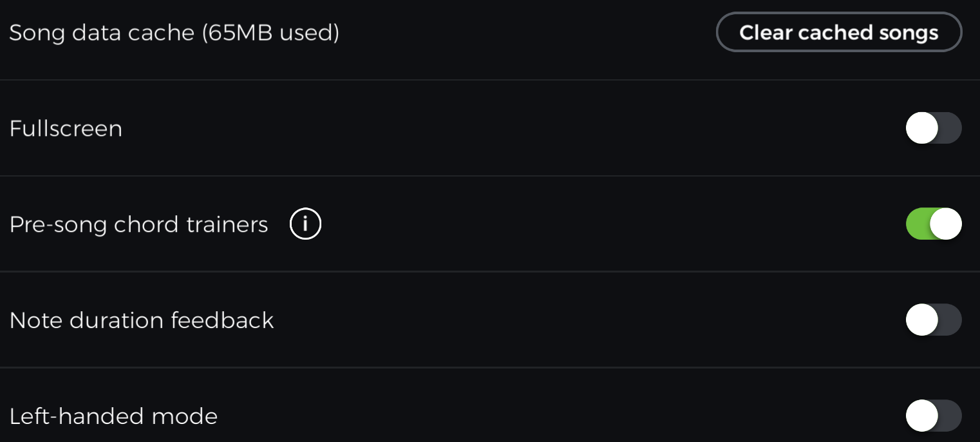Click the word "trainers" beside the info icon

click(227, 225)
